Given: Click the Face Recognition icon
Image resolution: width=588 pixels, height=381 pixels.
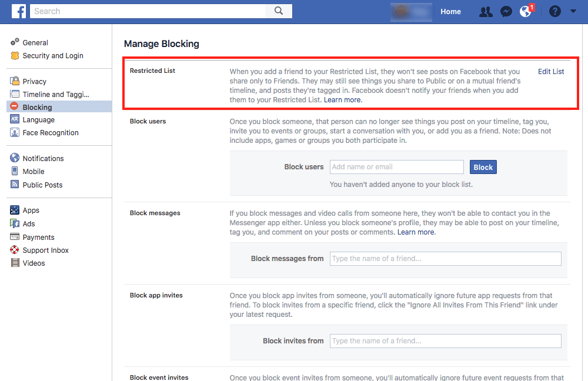Looking at the screenshot, I should (x=15, y=132).
